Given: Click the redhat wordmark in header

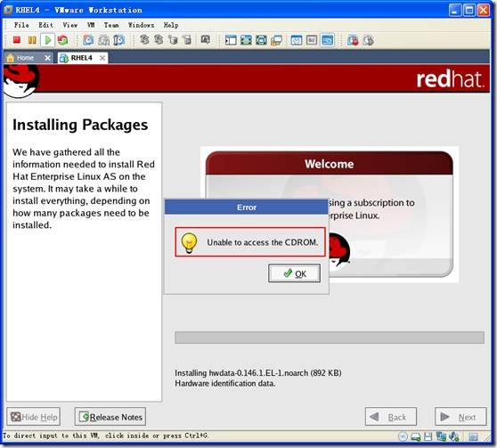Looking at the screenshot, I should coord(451,79).
